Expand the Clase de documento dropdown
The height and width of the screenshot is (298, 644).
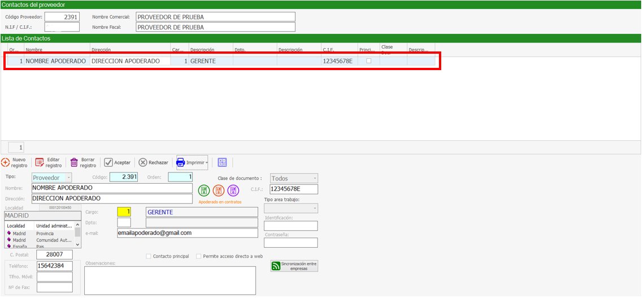(315, 179)
